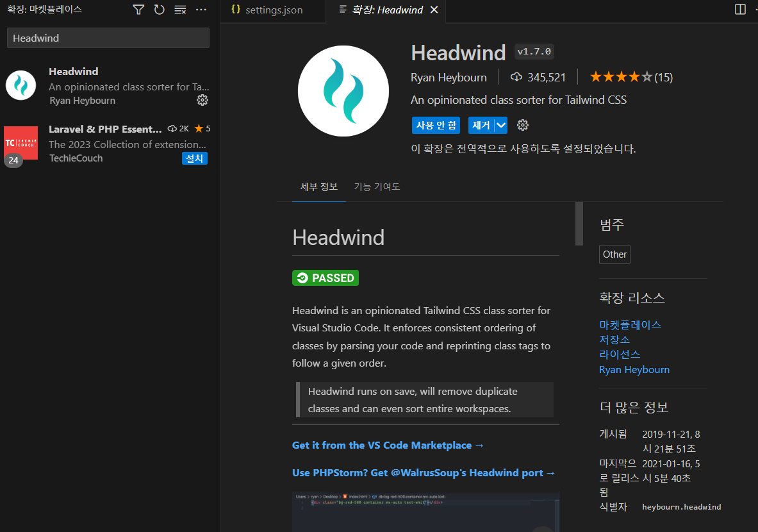The height and width of the screenshot is (532, 758).
Task: Open the extensions filter funnel icon
Action: (138, 10)
